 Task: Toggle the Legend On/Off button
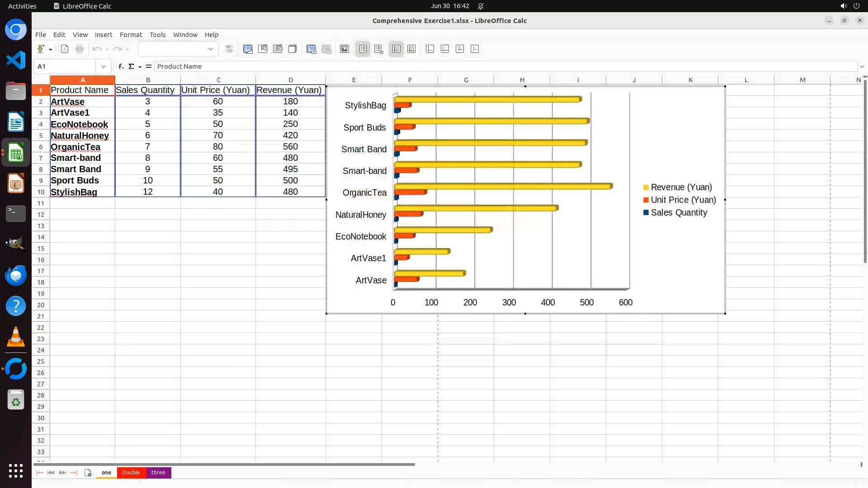[363, 49]
